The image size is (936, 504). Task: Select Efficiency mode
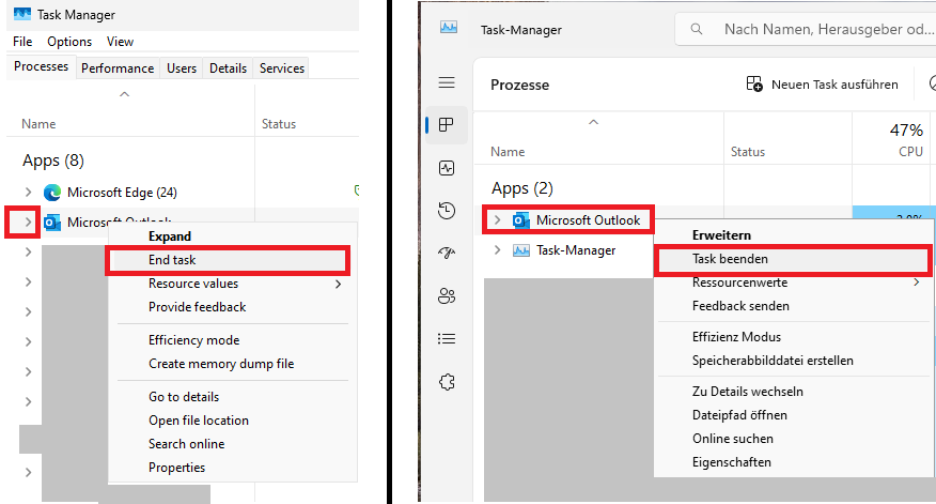click(194, 340)
